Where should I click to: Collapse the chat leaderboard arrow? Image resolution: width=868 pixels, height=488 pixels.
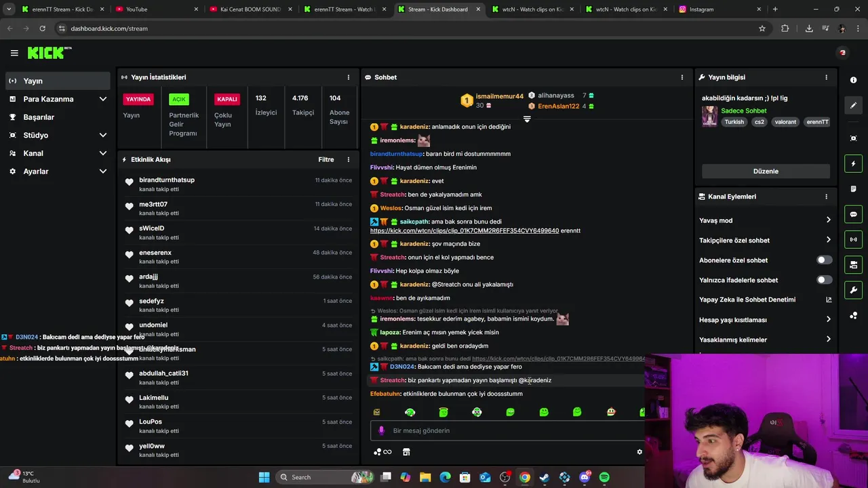click(x=527, y=119)
